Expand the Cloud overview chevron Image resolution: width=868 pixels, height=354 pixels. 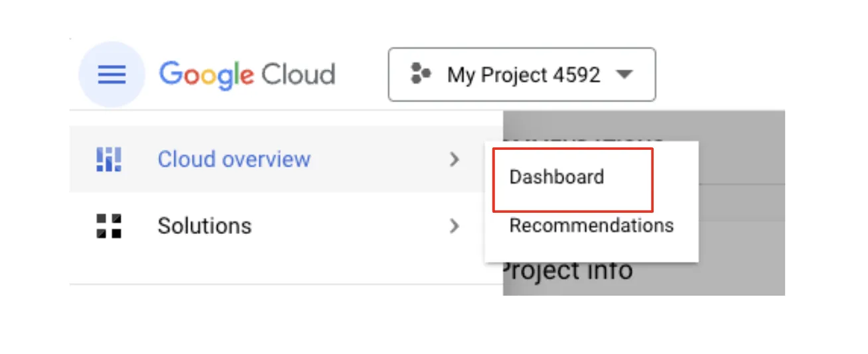click(455, 159)
